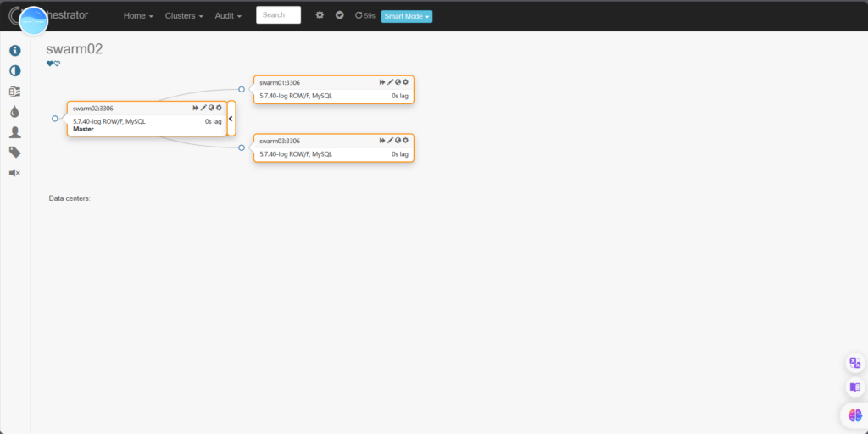Click the Master label on swarm02 node
The width and height of the screenshot is (868, 434).
click(84, 129)
